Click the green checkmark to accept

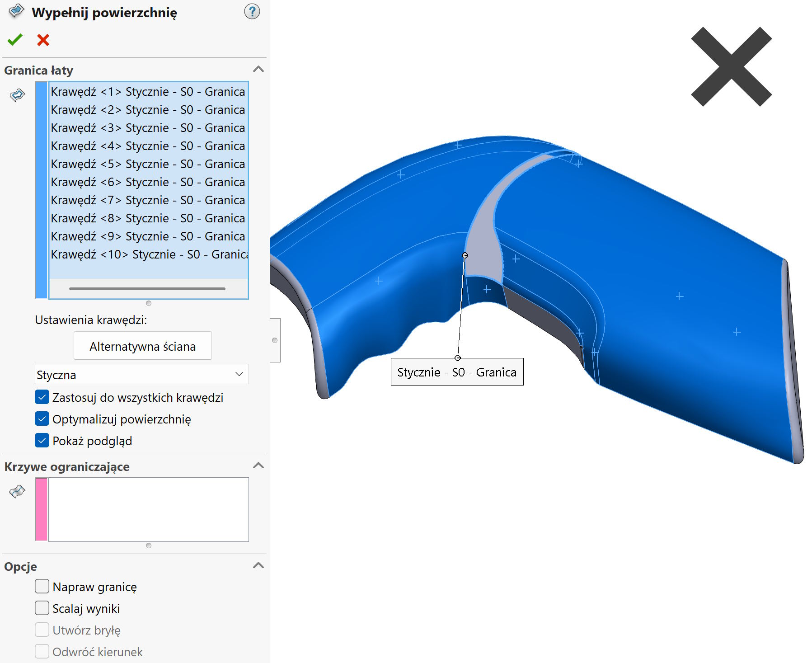tap(15, 40)
